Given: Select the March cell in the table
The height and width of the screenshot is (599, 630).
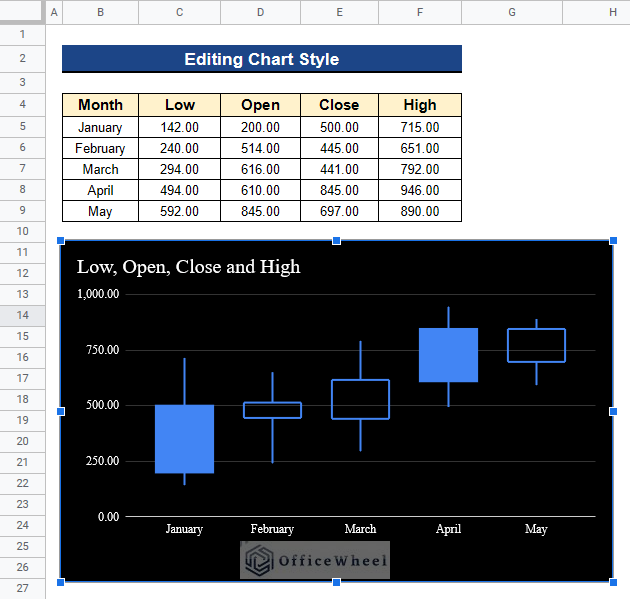Looking at the screenshot, I should coord(100,169).
